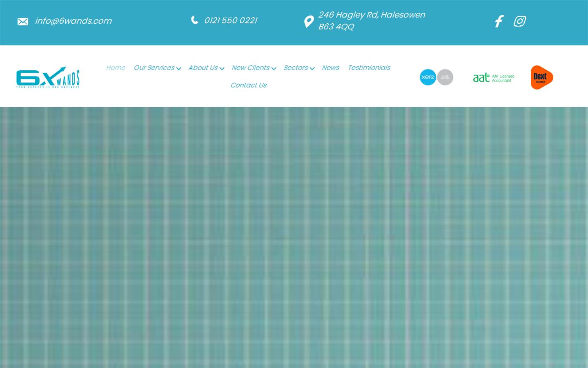588x368 pixels.
Task: Open the News menu item
Action: (330, 68)
